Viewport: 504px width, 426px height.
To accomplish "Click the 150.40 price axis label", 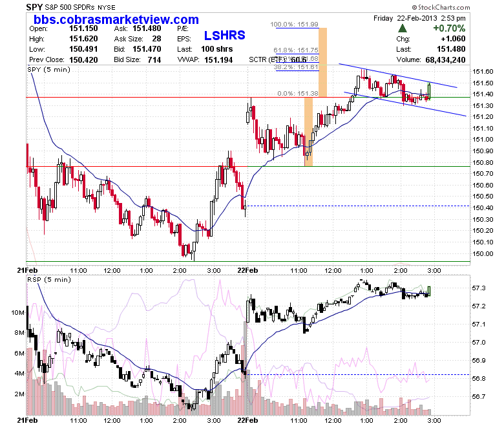I will click(483, 208).
